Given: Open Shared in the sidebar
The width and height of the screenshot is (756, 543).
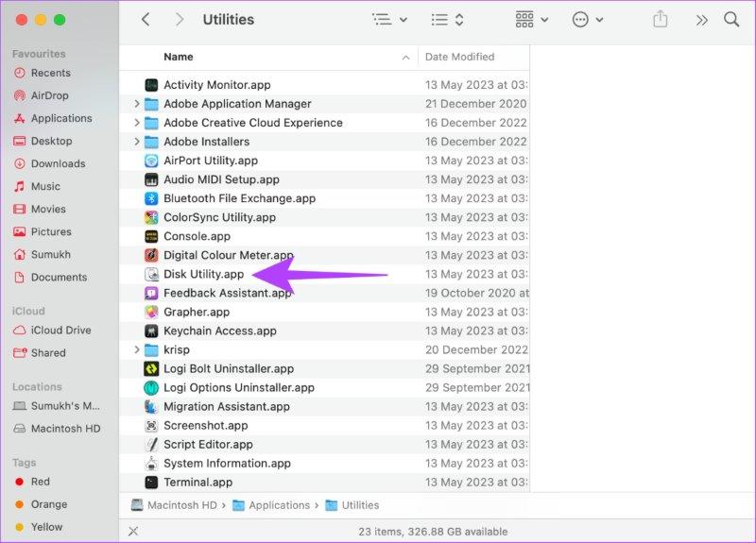Looking at the screenshot, I should pos(40,353).
